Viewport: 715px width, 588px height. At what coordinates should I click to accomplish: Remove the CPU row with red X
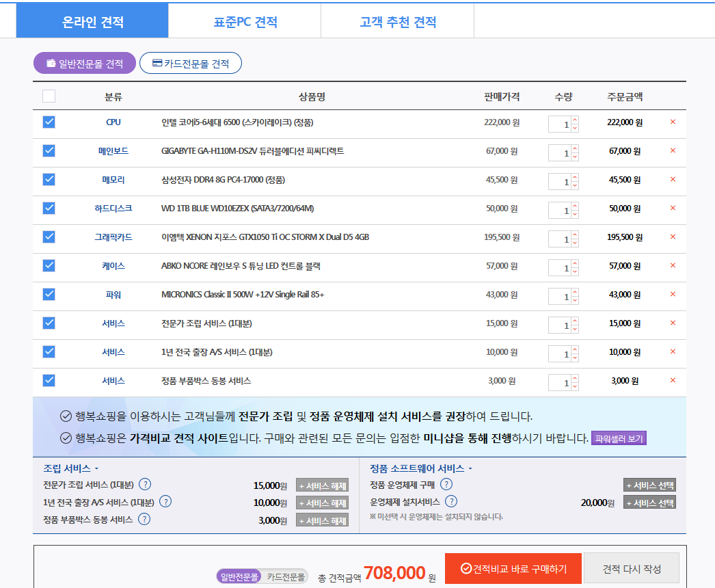(x=673, y=122)
